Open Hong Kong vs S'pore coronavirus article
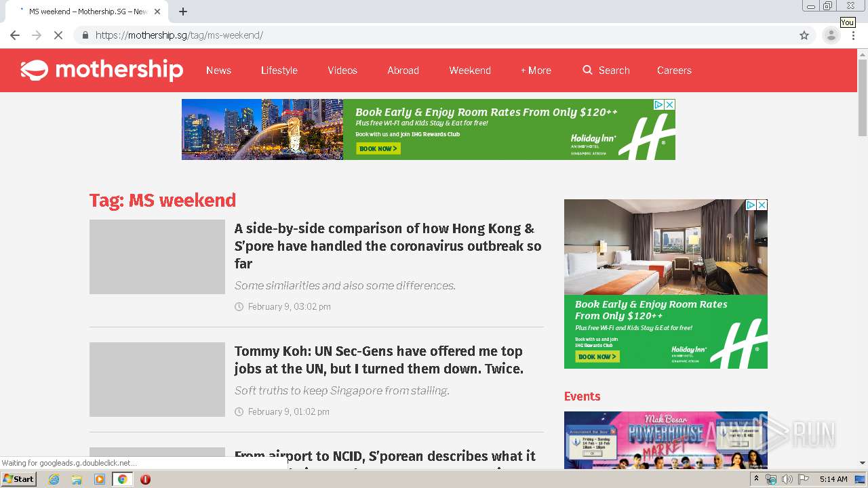Viewport: 868px width, 488px height. pyautogui.click(x=388, y=246)
